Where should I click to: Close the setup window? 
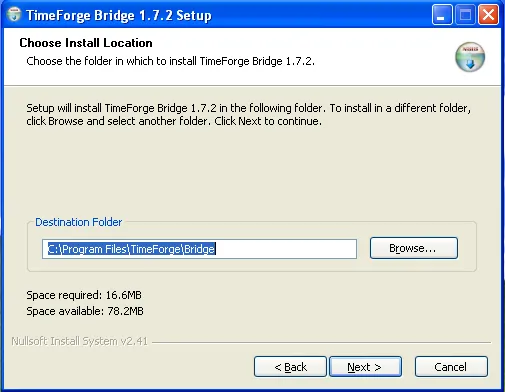click(488, 15)
